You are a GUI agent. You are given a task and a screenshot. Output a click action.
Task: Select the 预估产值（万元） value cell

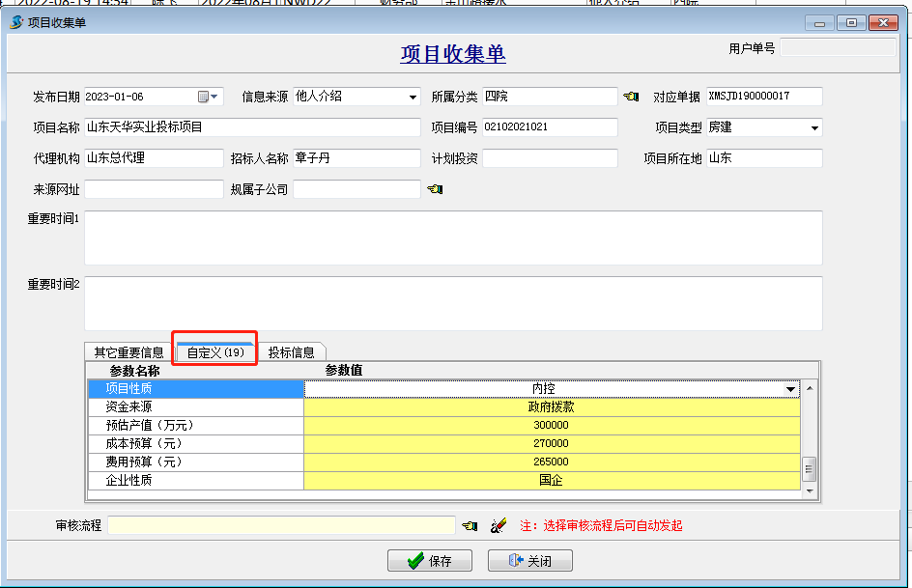click(551, 426)
